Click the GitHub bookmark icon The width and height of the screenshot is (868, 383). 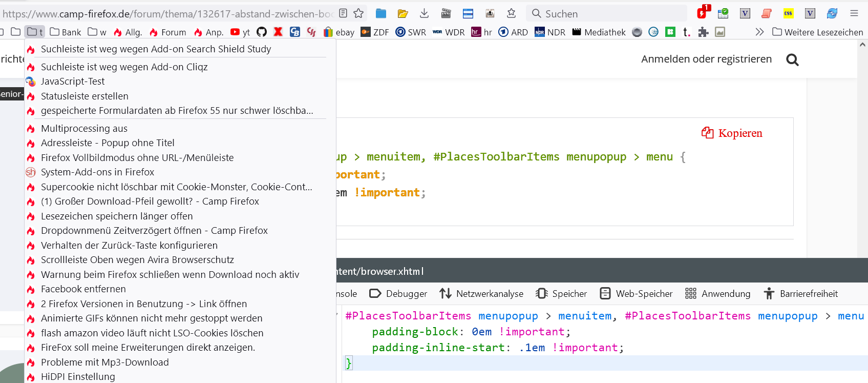(262, 32)
